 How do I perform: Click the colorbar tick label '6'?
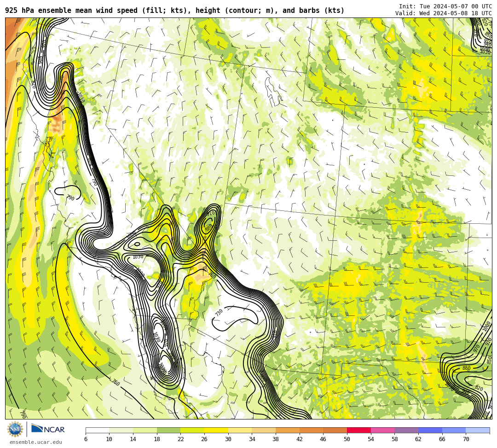86,439
